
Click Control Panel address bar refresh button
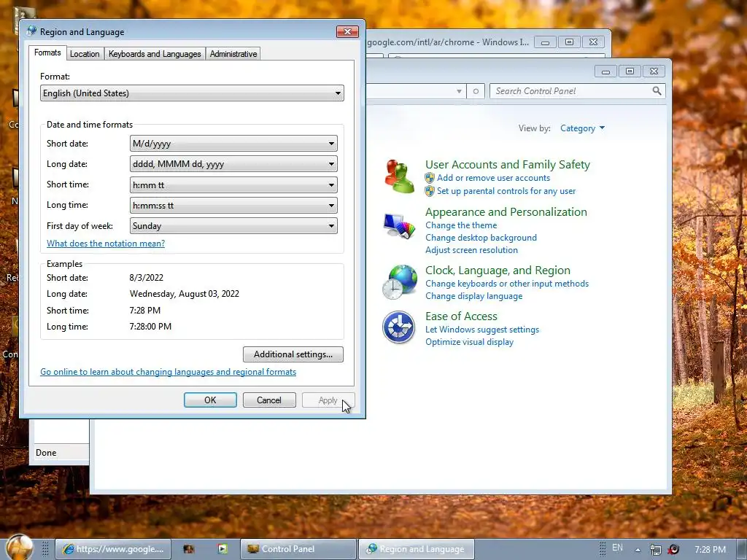pyautogui.click(x=476, y=91)
